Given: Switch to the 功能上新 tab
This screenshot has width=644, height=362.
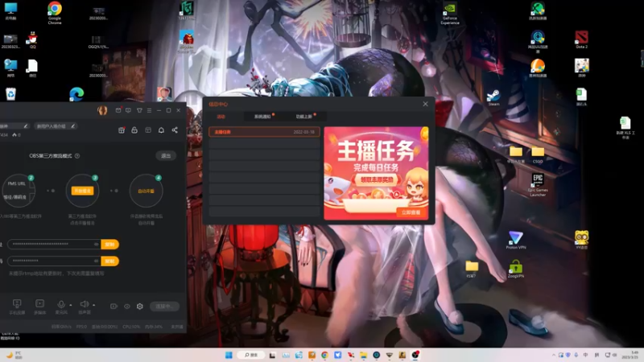Looking at the screenshot, I should click(x=304, y=117).
